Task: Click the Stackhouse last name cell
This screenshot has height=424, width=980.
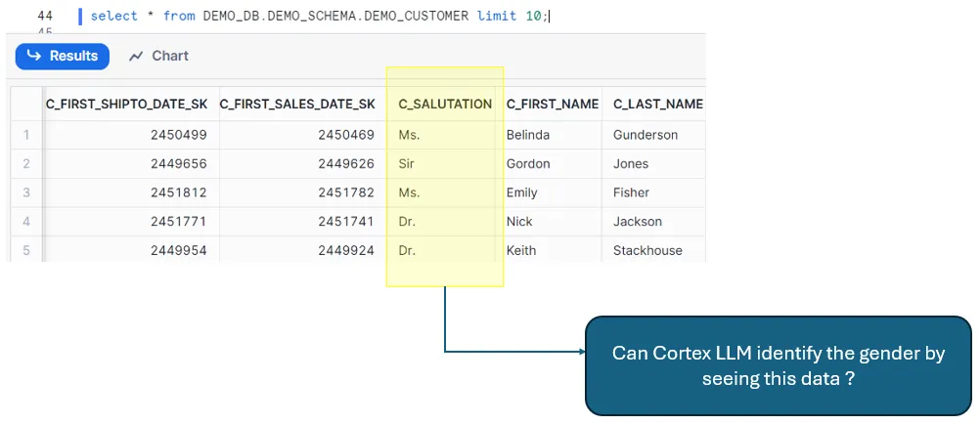Action: pos(647,250)
